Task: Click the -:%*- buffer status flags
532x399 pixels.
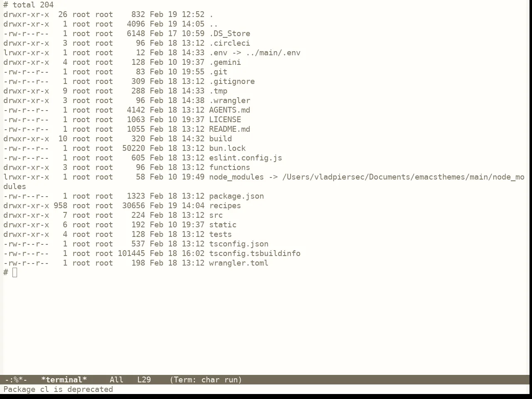Action: [16, 380]
